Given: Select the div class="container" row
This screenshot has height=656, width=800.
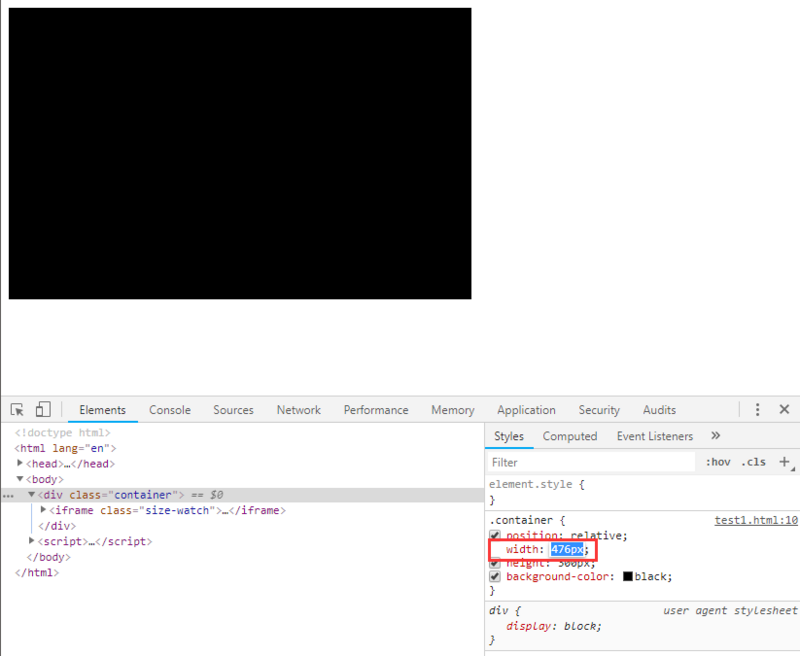Looking at the screenshot, I should click(242, 495).
